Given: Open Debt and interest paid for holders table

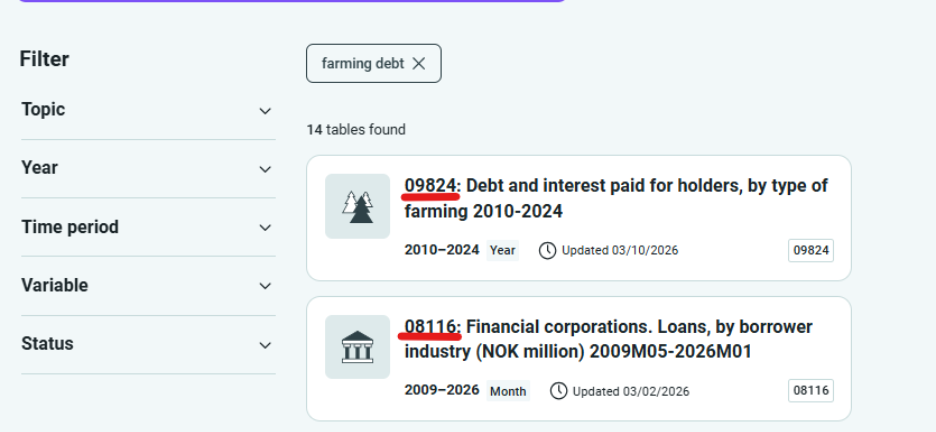Looking at the screenshot, I should 616,198.
